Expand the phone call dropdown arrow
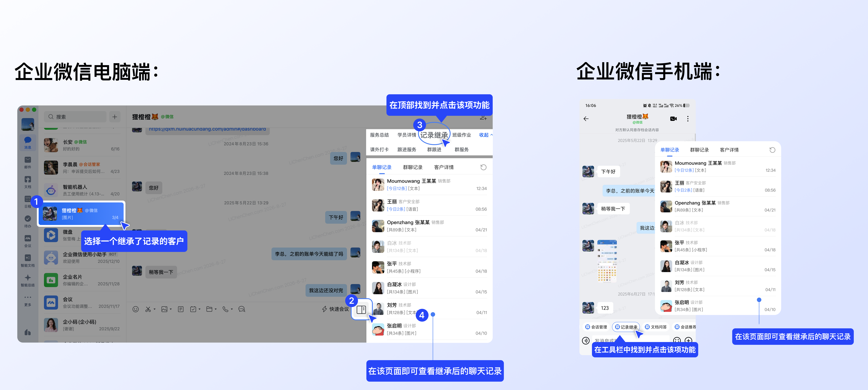 (232, 309)
